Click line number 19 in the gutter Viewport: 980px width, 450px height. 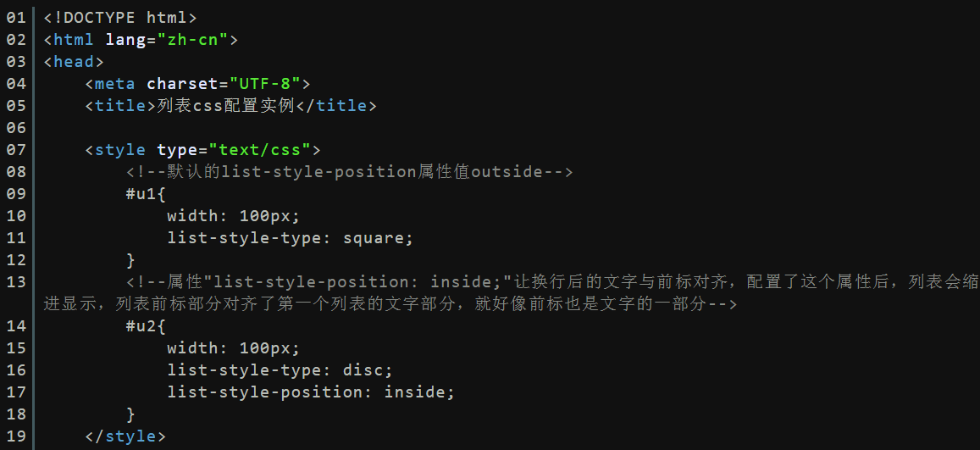16,436
